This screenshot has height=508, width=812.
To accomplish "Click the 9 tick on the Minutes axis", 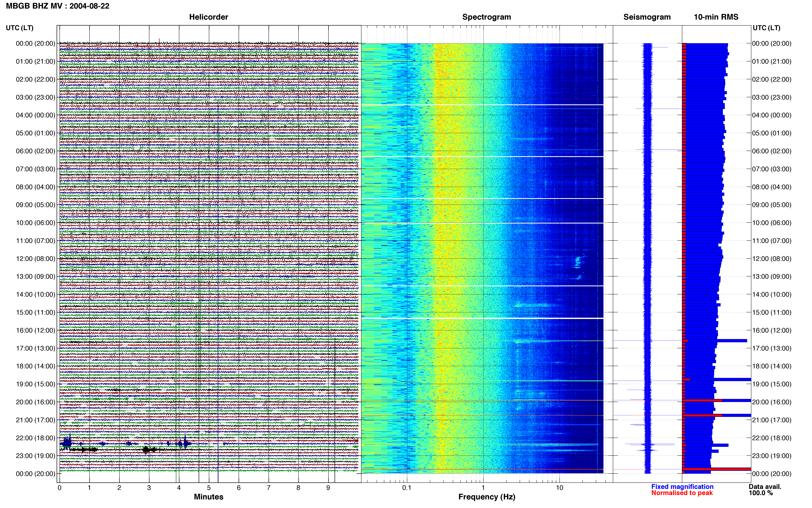I will 328,488.
